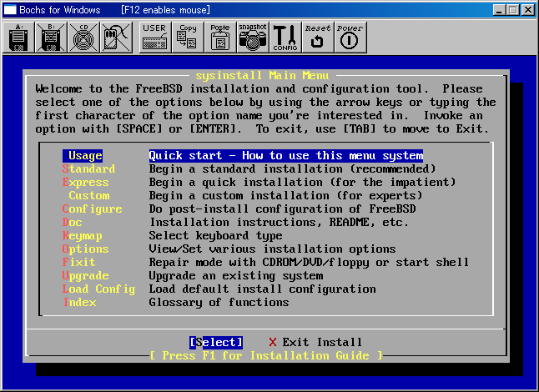Click the 'sysinstall Main Menu' title
Image resolution: width=539 pixels, height=392 pixels.
262,76
